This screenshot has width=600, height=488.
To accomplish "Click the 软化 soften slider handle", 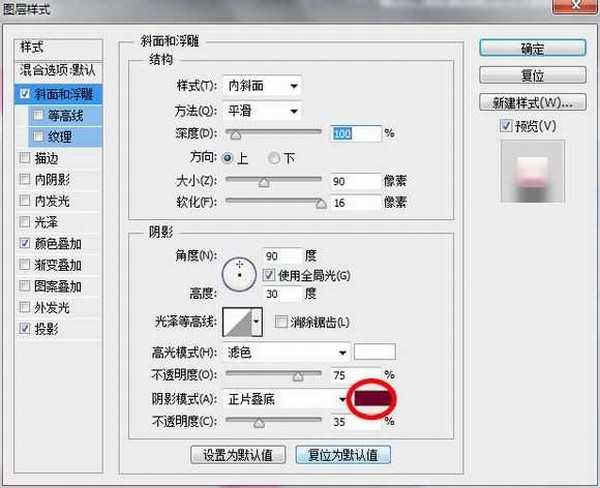I will (321, 204).
